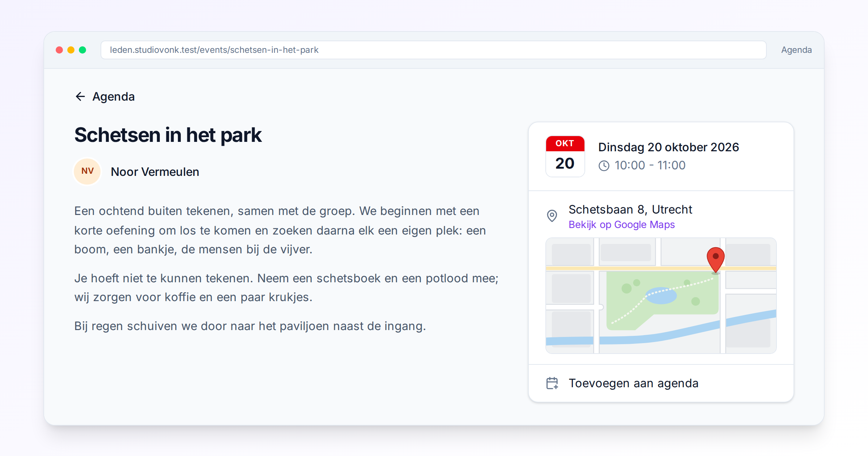Click the address Schetsbaan 8, Utrecht
This screenshot has width=868, height=456.
point(630,210)
